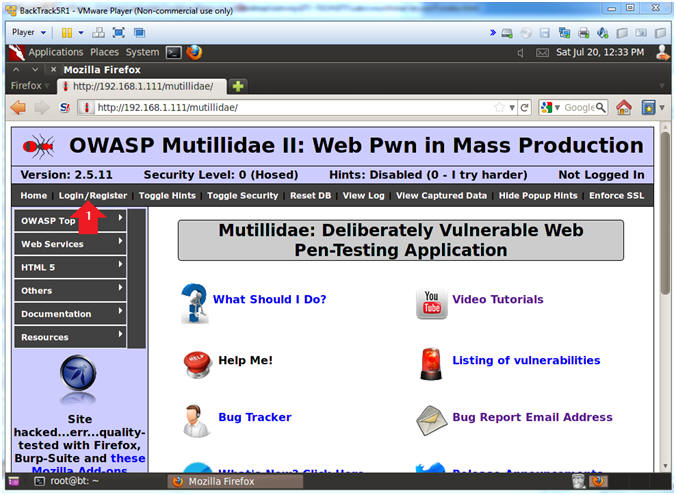Image resolution: width=676 pixels, height=495 pixels.
Task: Open the power options arrow beside pause
Action: tap(81, 33)
